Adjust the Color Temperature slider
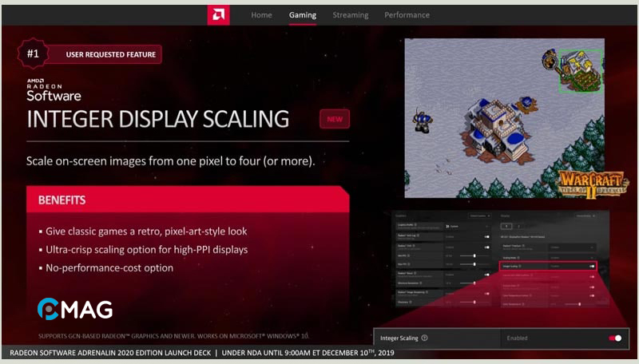 pos(580,304)
